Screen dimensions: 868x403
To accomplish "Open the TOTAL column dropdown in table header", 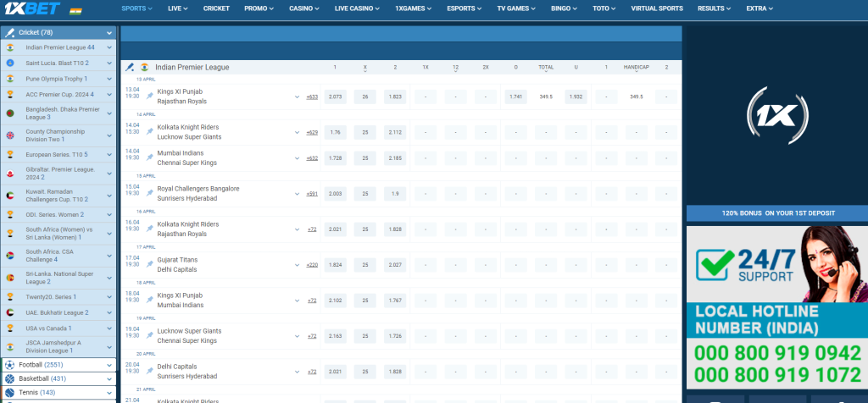I will 546,69.
